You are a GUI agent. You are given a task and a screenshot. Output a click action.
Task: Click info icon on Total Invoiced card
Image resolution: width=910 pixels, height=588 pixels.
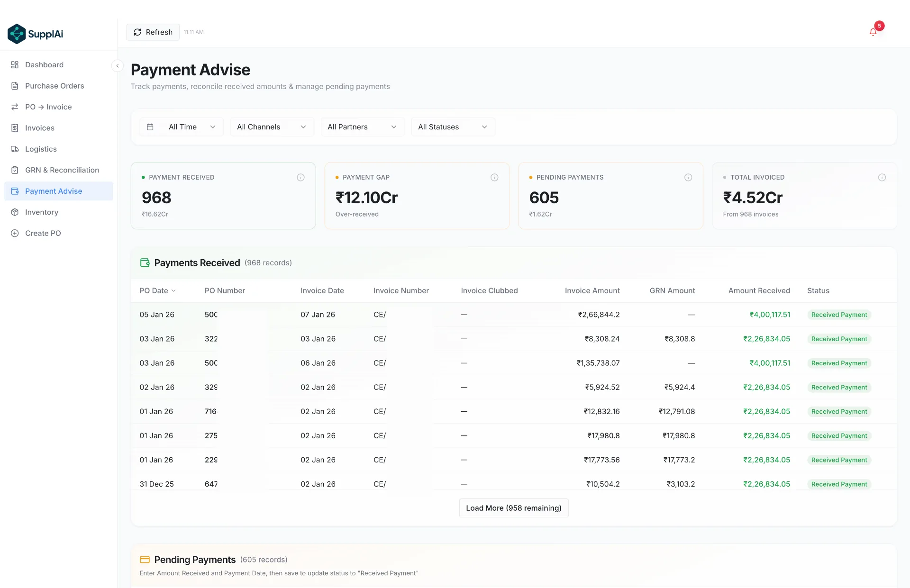(x=882, y=177)
